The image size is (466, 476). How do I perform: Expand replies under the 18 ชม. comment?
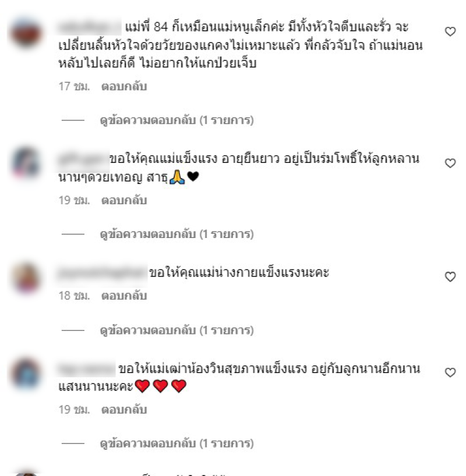tap(176, 331)
